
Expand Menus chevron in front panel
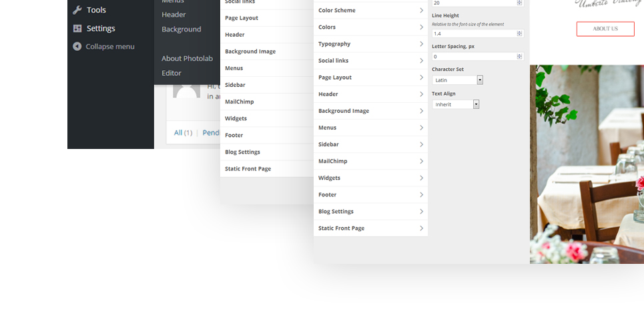421,128
